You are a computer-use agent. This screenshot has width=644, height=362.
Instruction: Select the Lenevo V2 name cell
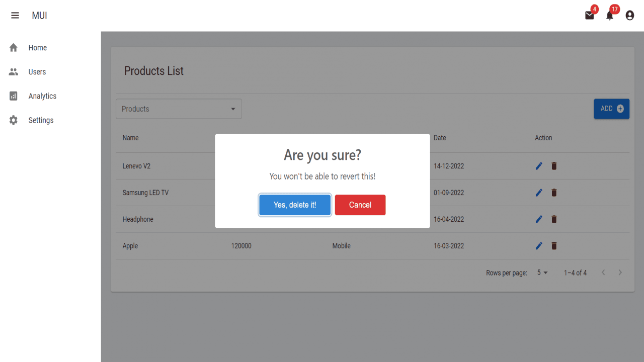click(136, 166)
